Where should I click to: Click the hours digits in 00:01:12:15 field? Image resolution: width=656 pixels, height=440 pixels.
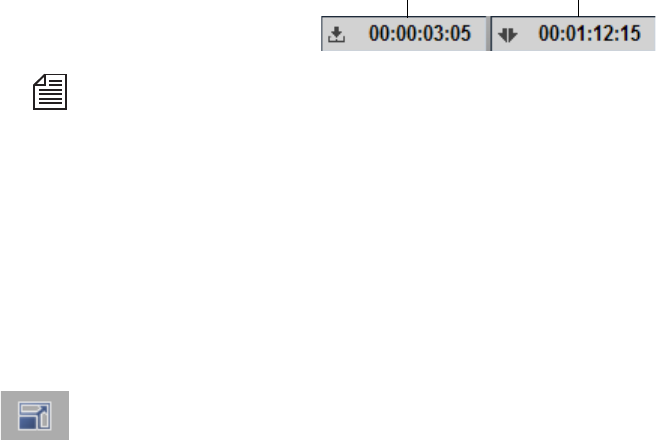(x=548, y=33)
